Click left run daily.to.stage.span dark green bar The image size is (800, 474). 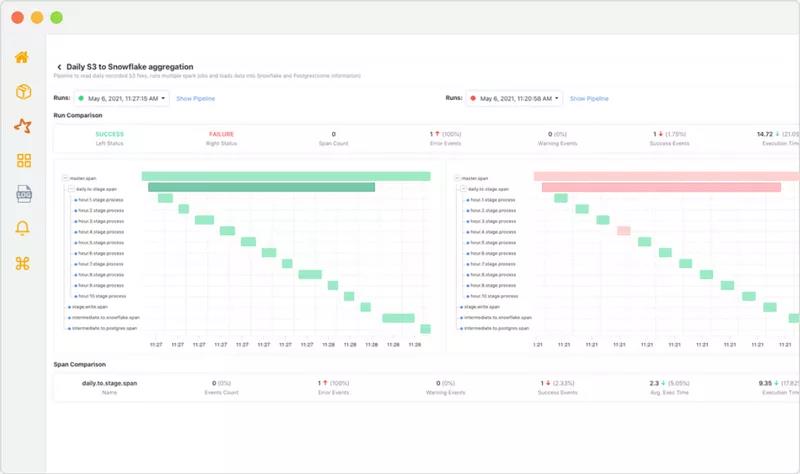coord(261,187)
